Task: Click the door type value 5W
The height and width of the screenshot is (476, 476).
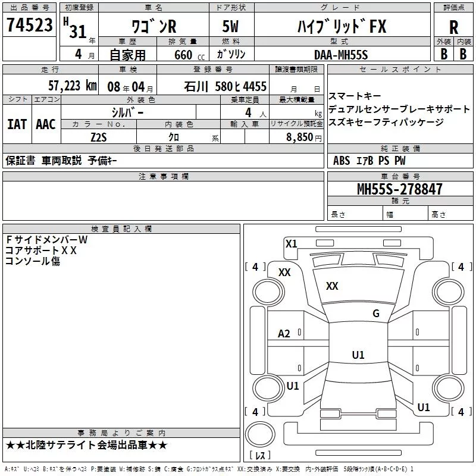Action: 230,26
